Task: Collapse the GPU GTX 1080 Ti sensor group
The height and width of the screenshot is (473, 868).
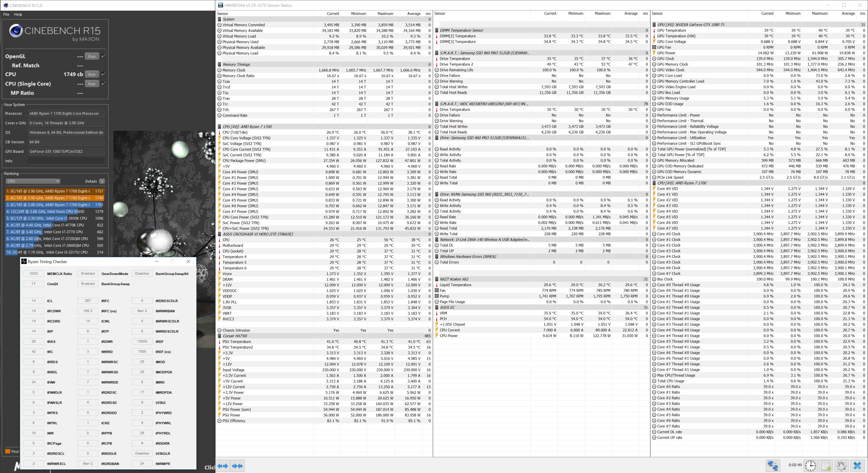Action: (654, 25)
